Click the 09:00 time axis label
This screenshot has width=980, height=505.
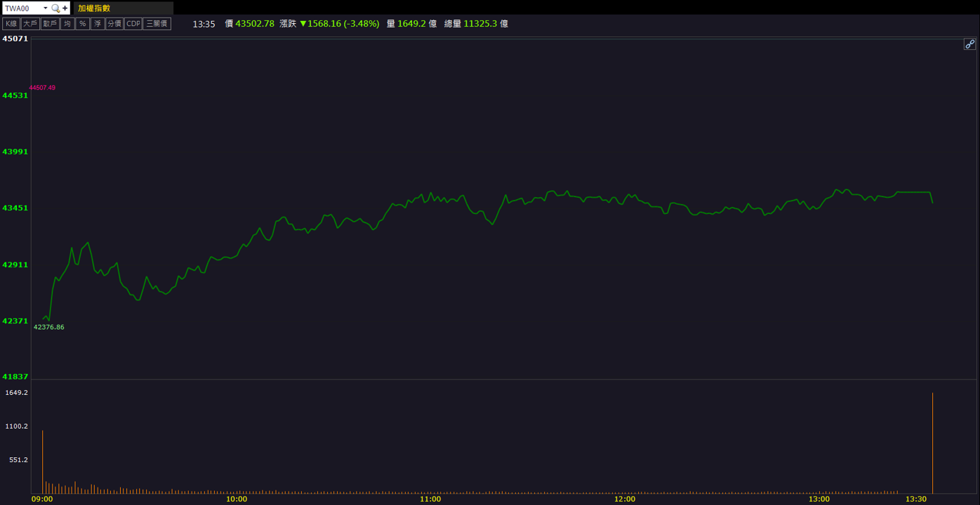42,499
